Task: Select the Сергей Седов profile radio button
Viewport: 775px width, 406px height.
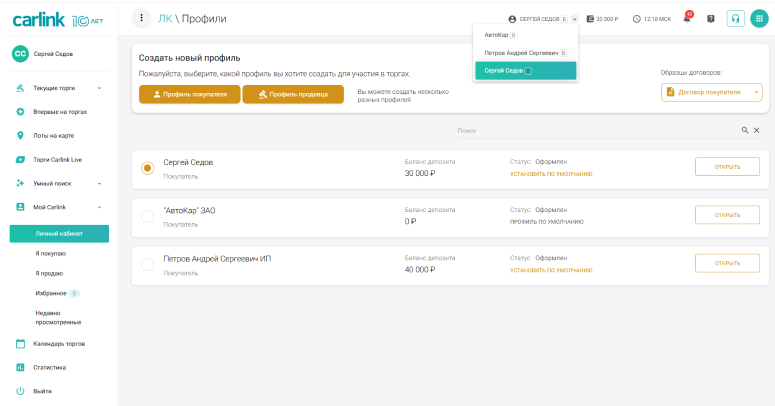Action: [x=147, y=168]
